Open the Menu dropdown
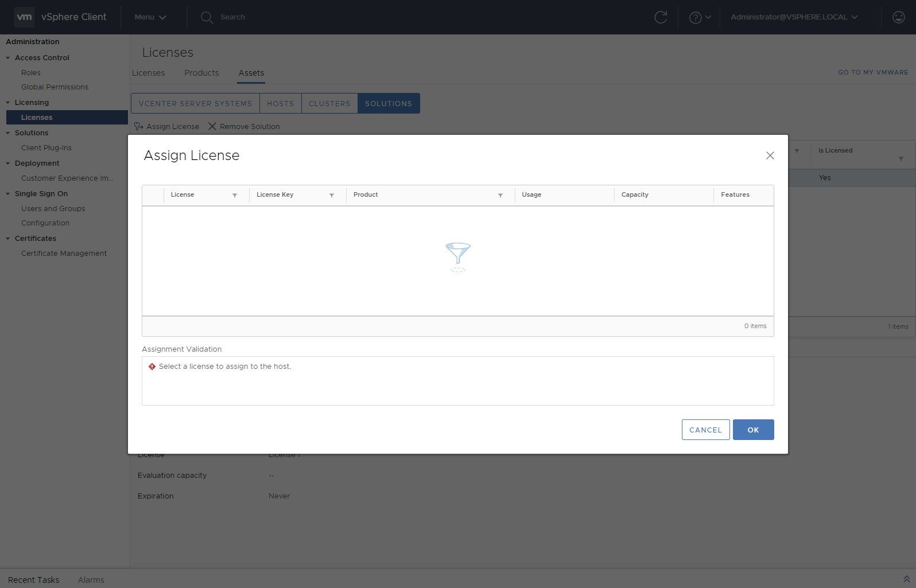The width and height of the screenshot is (916, 588). tap(150, 17)
